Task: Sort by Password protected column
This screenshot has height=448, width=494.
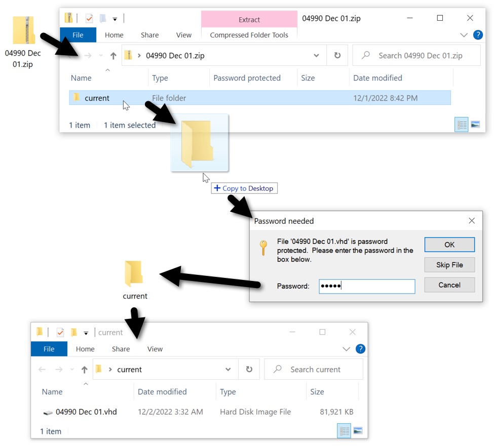Action: pyautogui.click(x=247, y=78)
